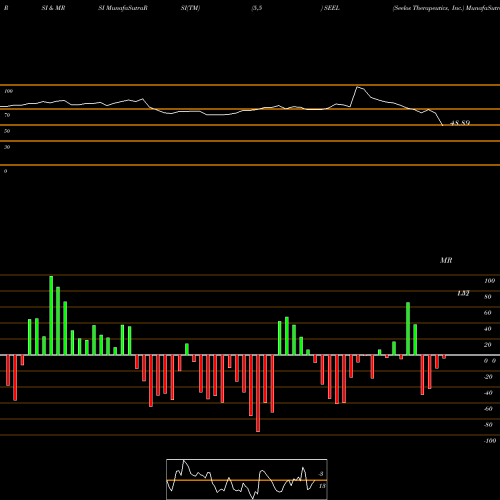The width and height of the screenshot is (500, 500).
Task: Click the 'Seelos Therapeutics, Inc.' title text
Action: (428, 8)
